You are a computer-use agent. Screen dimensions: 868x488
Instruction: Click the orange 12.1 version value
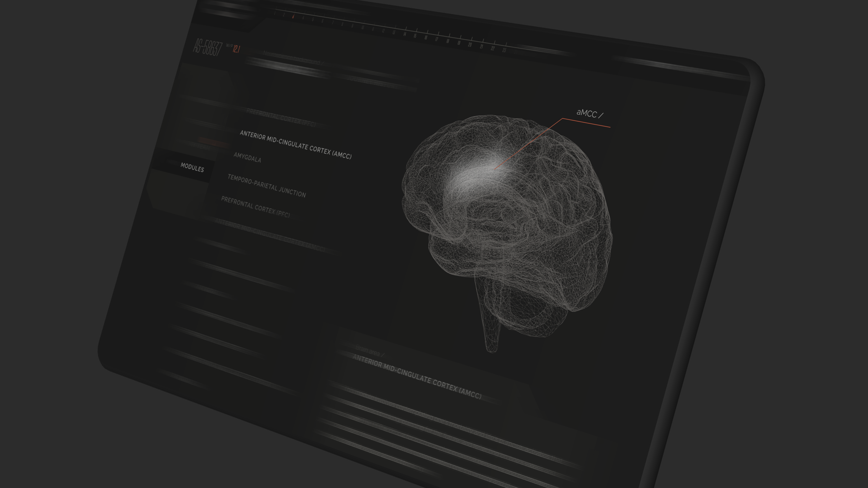pyautogui.click(x=236, y=49)
